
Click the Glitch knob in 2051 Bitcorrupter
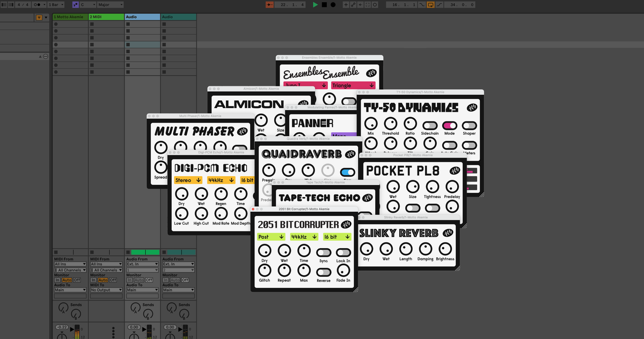click(265, 270)
